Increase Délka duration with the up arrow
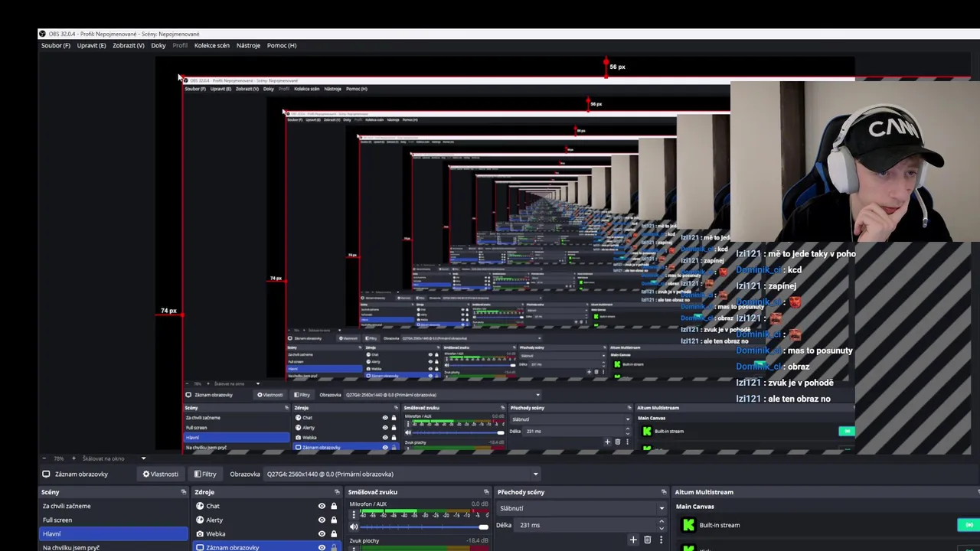 661,522
